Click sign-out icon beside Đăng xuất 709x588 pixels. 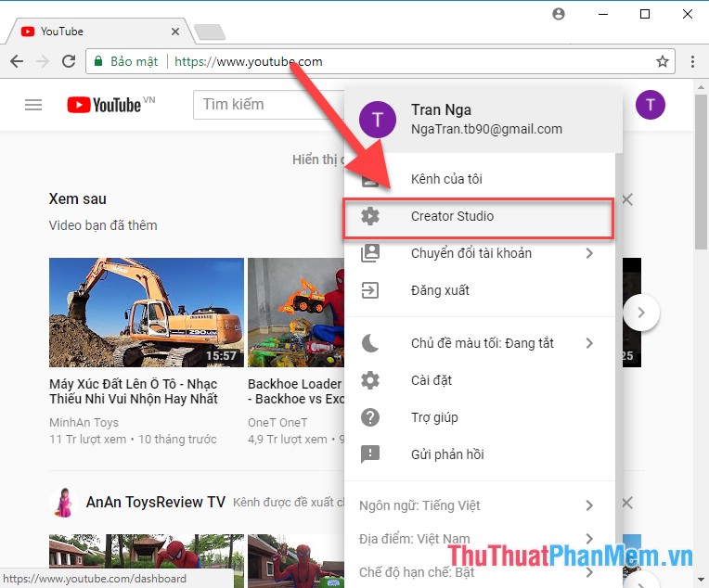coord(370,290)
